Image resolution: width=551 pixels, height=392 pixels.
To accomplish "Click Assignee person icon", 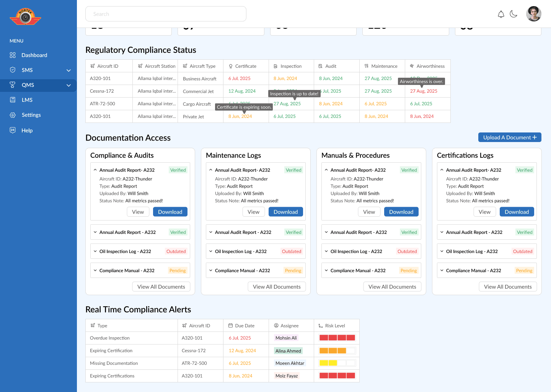I will [x=276, y=325].
